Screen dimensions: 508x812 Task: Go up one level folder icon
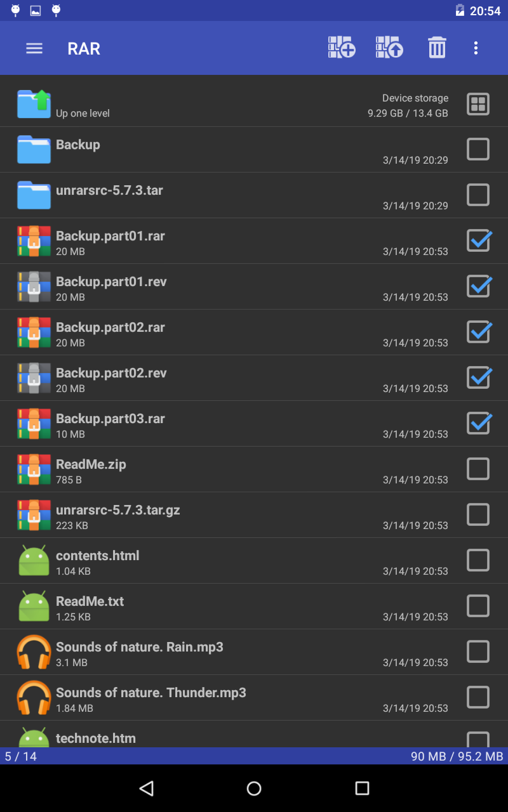click(34, 104)
